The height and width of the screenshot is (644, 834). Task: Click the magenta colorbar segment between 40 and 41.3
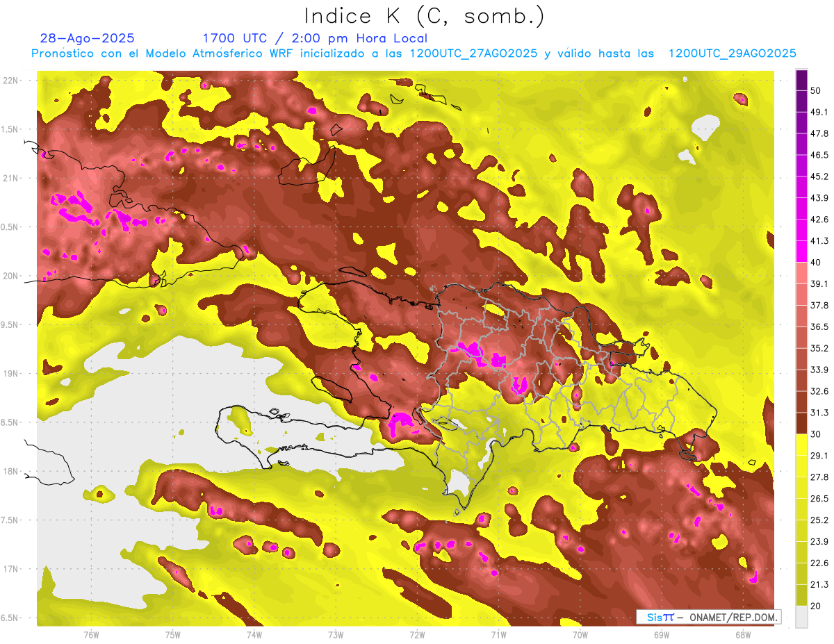pos(801,251)
